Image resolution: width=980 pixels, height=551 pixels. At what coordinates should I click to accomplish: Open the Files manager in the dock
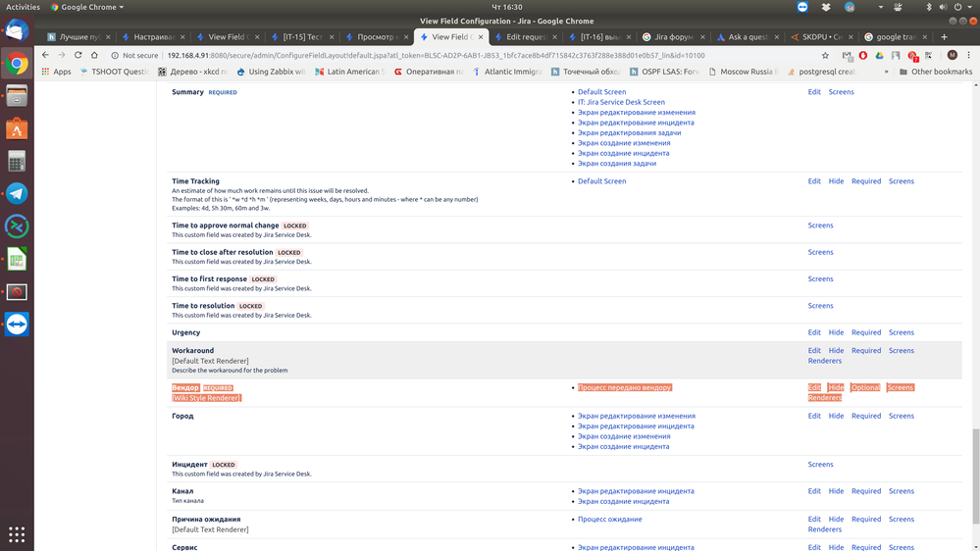pos(17,96)
